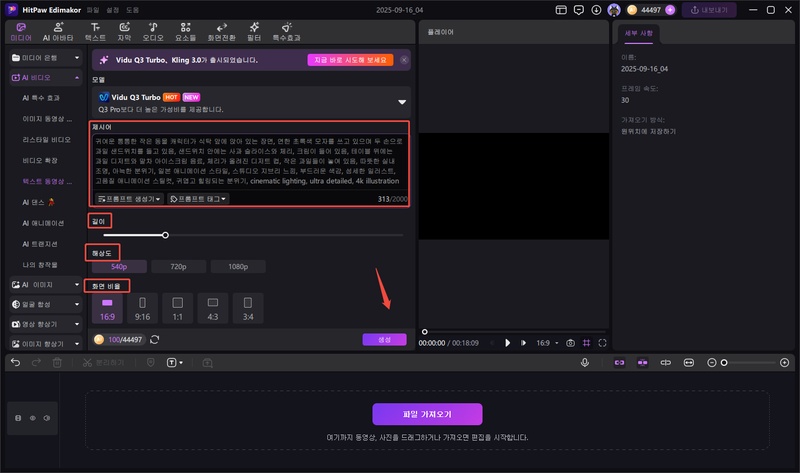The image size is (800, 473).
Task: Click the pink try-it-now banner button
Action: [x=350, y=60]
